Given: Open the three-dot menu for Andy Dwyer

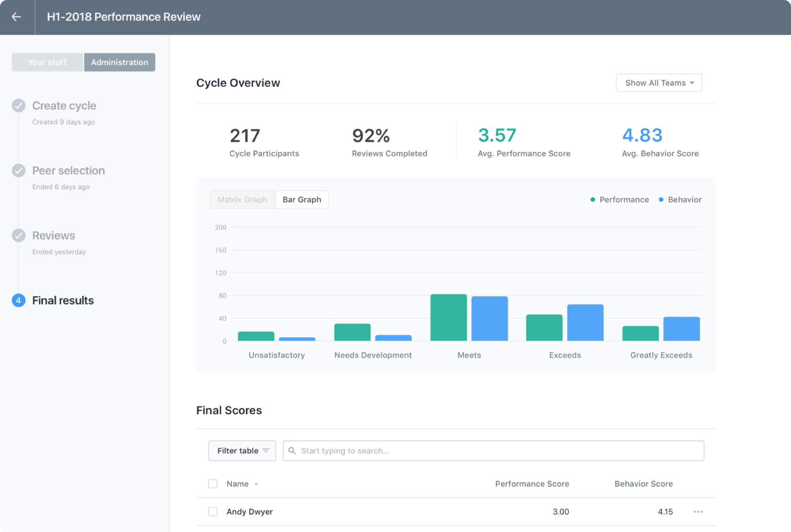Looking at the screenshot, I should [x=699, y=512].
